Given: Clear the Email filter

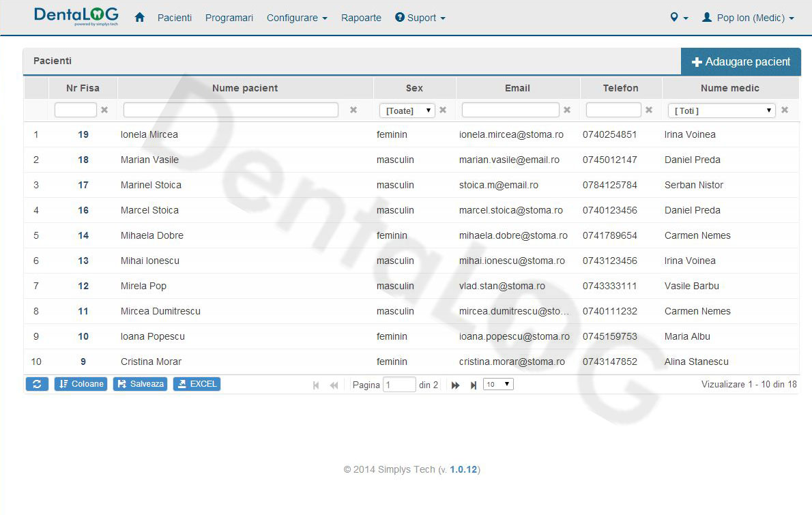Looking at the screenshot, I should [x=567, y=111].
